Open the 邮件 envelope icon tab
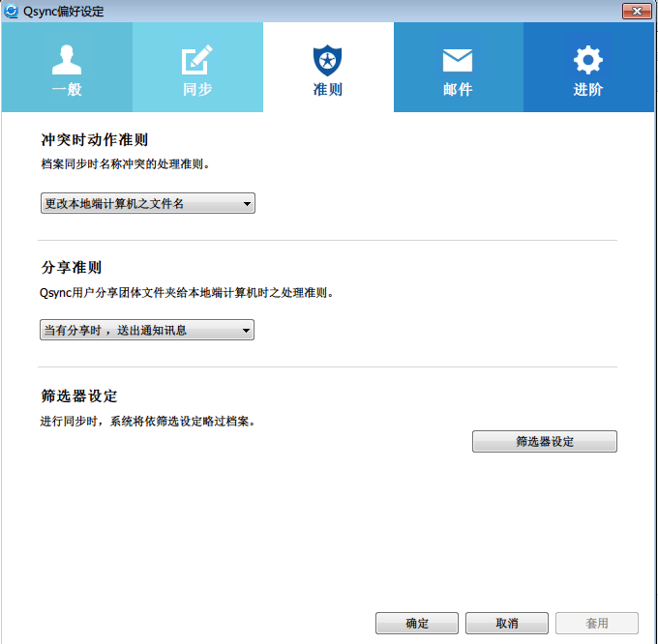The image size is (658, 644). tap(458, 60)
